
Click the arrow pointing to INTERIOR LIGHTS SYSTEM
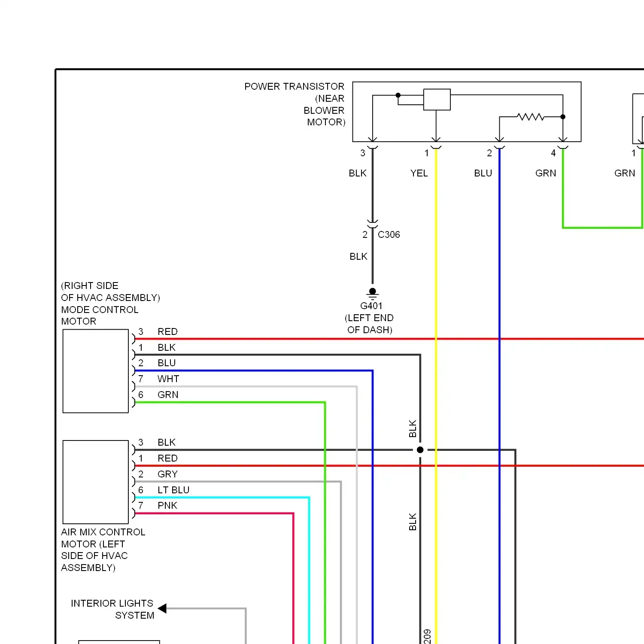pos(162,608)
